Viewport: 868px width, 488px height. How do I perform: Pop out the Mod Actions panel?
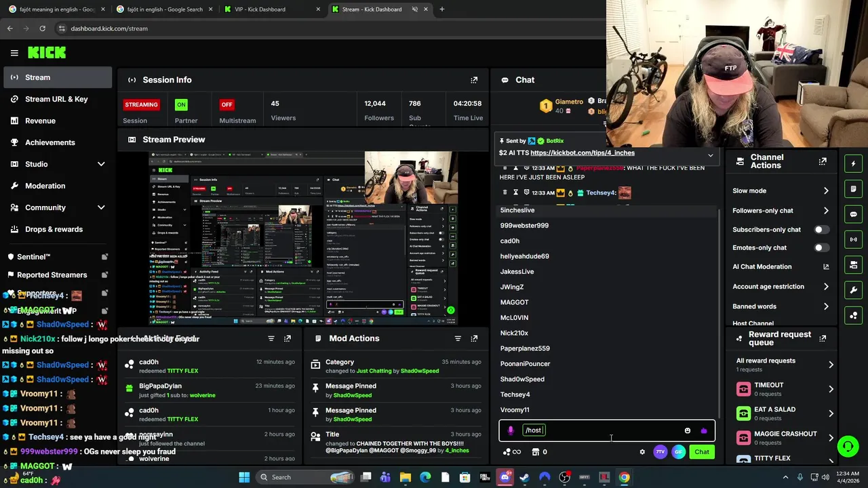pos(474,338)
